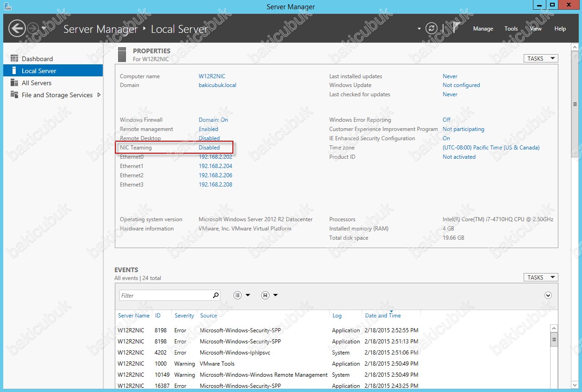
Task: Open Windows Firewall 'Domain: On' link
Action: click(x=213, y=120)
